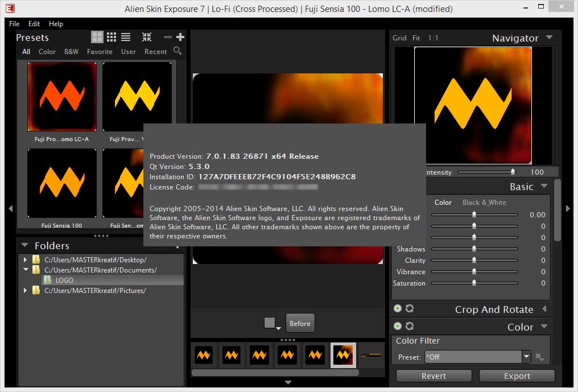Viewport: 578px width, 392px height.
Task: Show Recent presets tab
Action: click(155, 52)
